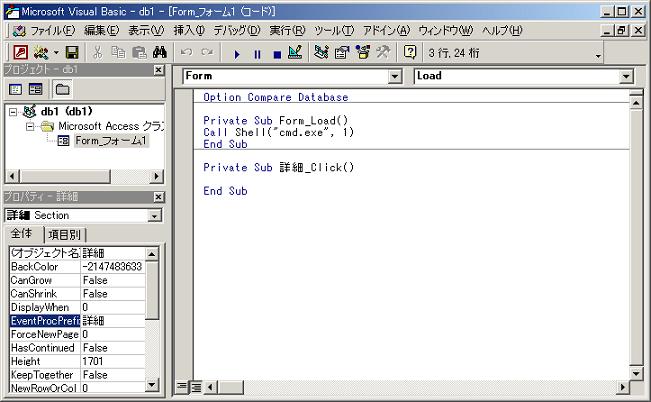
Task: Toggle Design Mode icon
Action: click(295, 53)
